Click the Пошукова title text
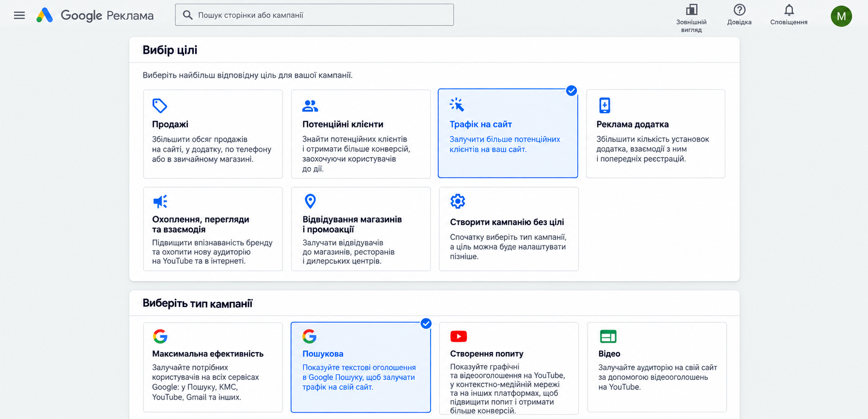Image resolution: width=868 pixels, height=419 pixels. [322, 354]
